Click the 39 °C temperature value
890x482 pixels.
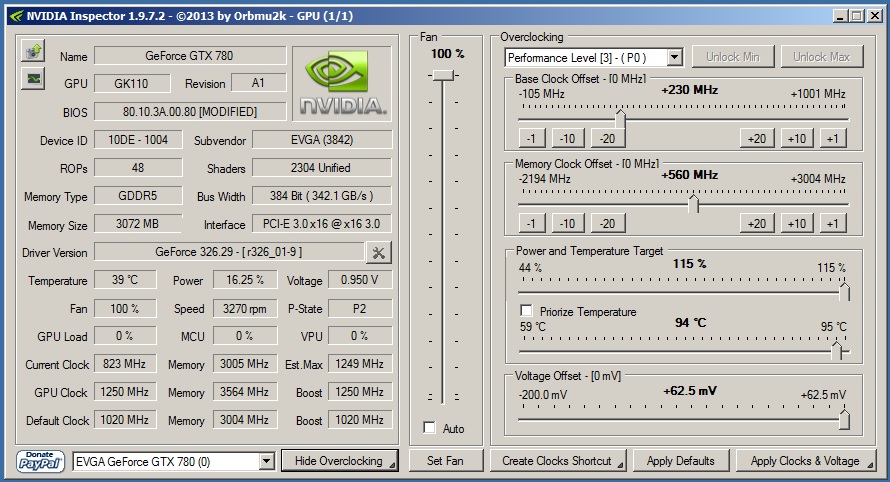point(125,279)
